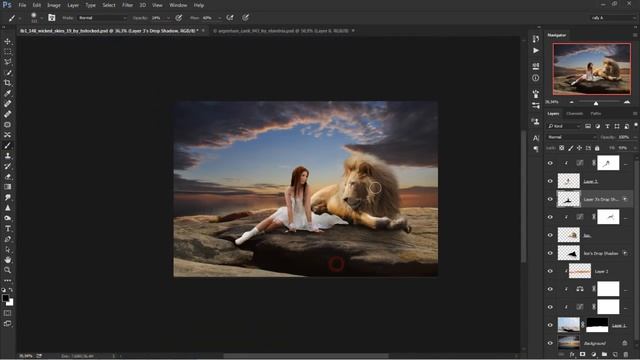Select the Brush tool in the toolbox
The image size is (640, 360).
click(7, 145)
